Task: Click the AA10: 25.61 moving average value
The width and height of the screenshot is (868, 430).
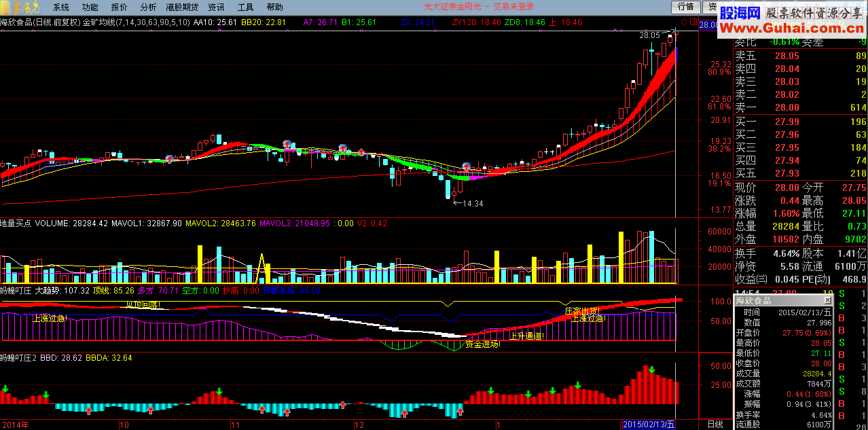Action: (x=215, y=22)
